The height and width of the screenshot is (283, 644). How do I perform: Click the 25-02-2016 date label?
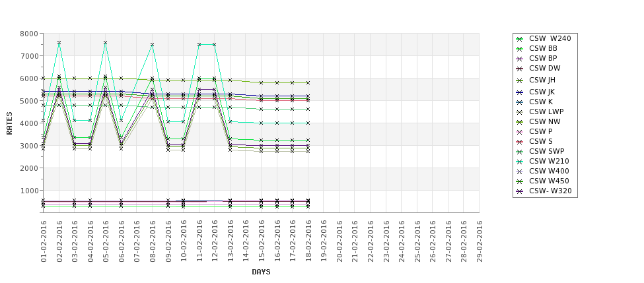coord(417,241)
